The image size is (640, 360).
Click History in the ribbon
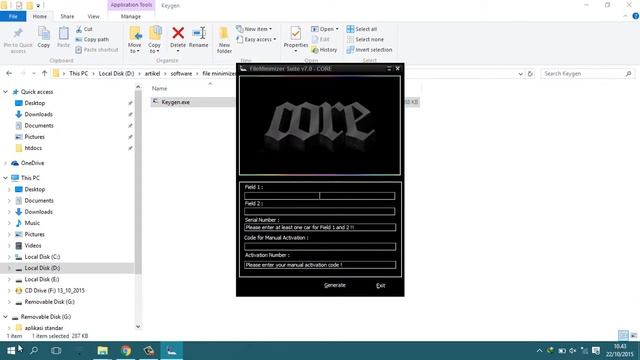324,50
